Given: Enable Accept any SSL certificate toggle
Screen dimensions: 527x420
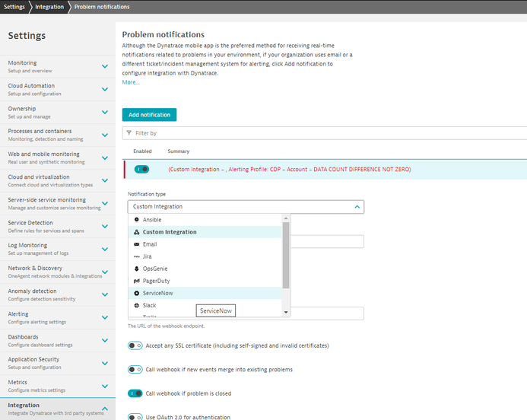Looking at the screenshot, I should click(x=135, y=345).
